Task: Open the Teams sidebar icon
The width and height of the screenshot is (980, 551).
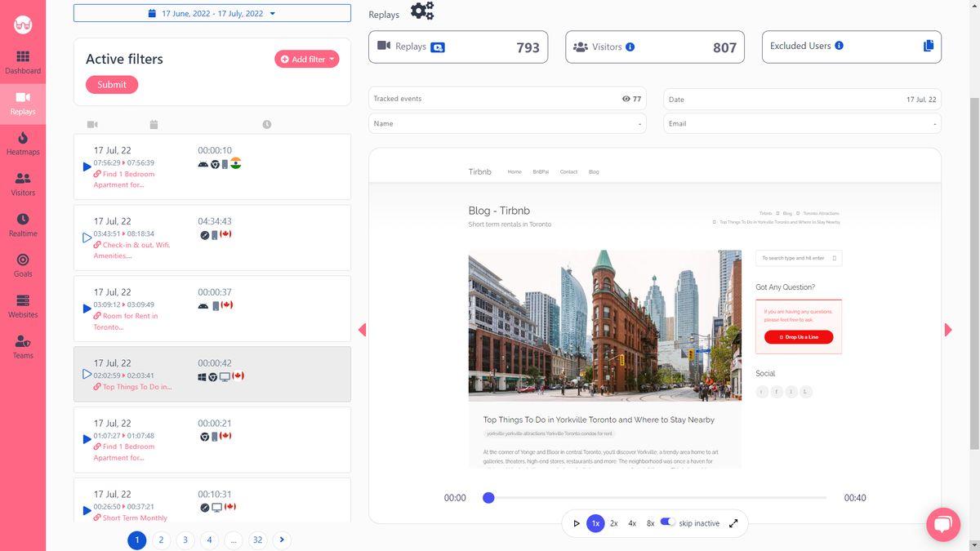Action: (23, 347)
